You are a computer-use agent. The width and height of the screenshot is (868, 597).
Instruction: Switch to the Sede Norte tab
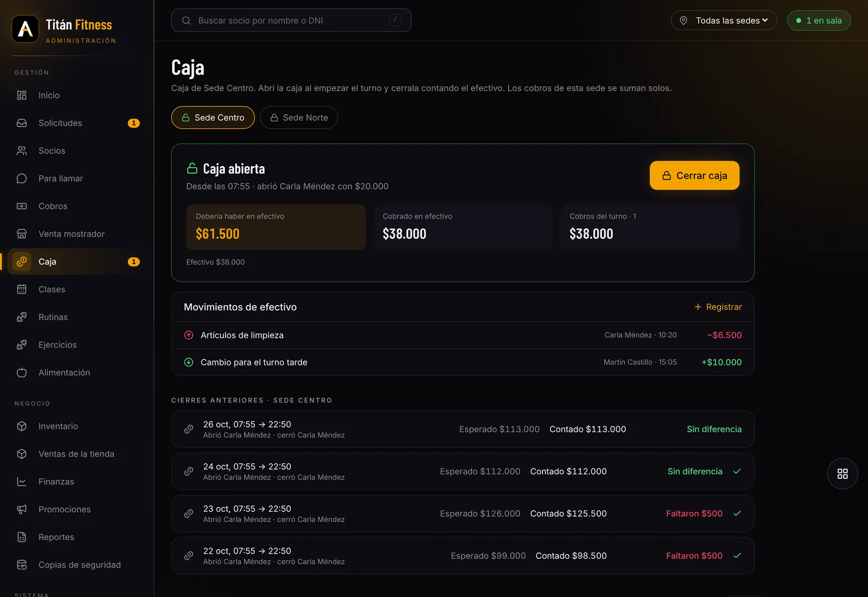coord(299,118)
